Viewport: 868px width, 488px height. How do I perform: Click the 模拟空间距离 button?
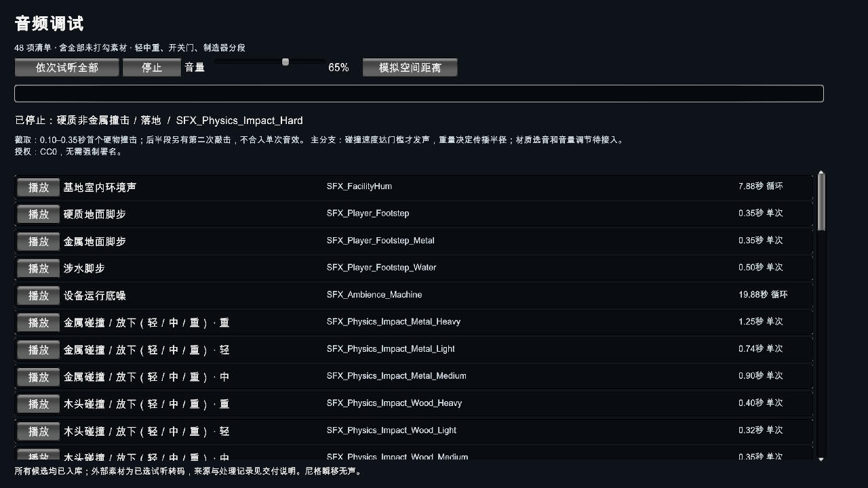tap(410, 68)
